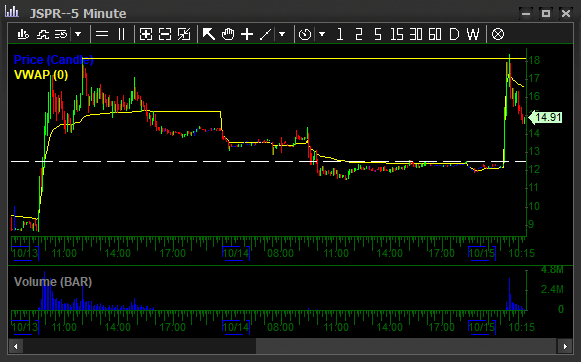This screenshot has height=362, width=581.
Task: Switch chart to 60 minute interval
Action: [x=435, y=34]
